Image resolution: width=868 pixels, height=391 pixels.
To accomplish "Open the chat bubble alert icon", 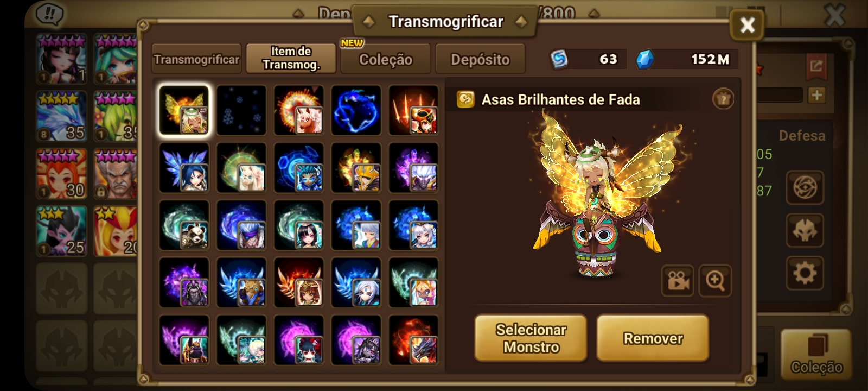I will coord(49,15).
